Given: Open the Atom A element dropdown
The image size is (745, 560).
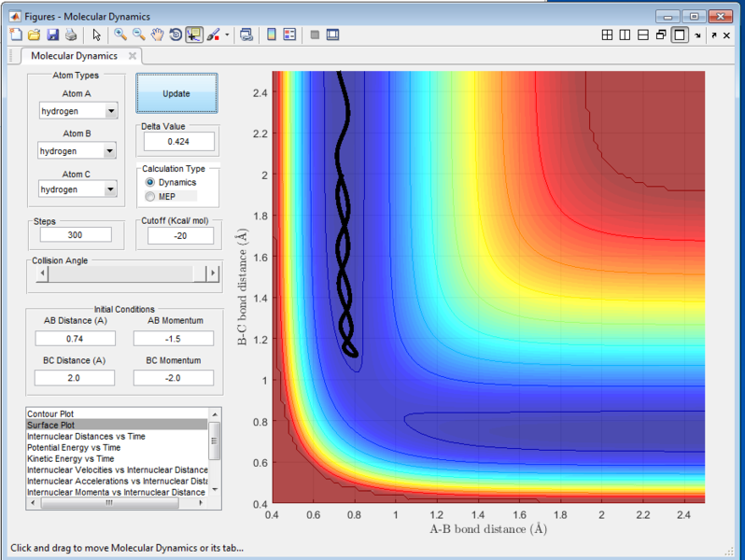Looking at the screenshot, I should click(111, 112).
